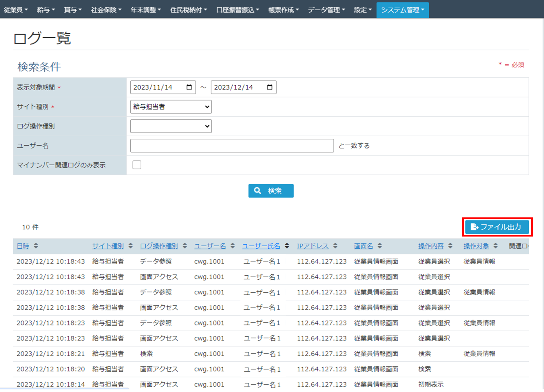
Task: Click the 検索 search button
Action: click(271, 191)
